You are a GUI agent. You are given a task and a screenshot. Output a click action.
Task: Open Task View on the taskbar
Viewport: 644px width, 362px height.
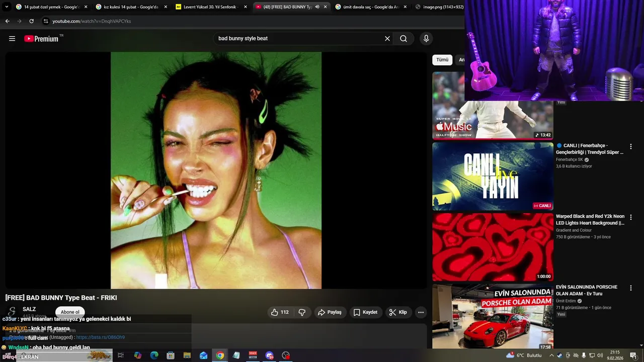click(x=121, y=355)
